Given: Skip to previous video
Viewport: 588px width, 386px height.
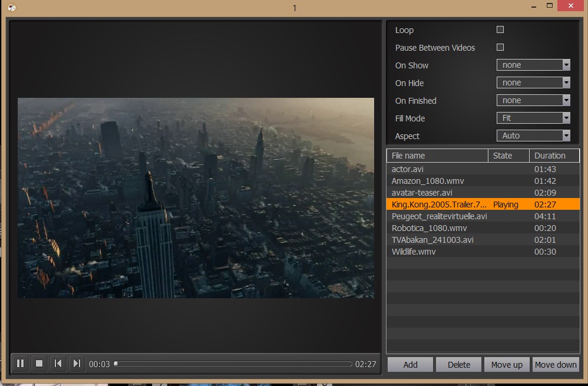Looking at the screenshot, I should click(x=58, y=364).
